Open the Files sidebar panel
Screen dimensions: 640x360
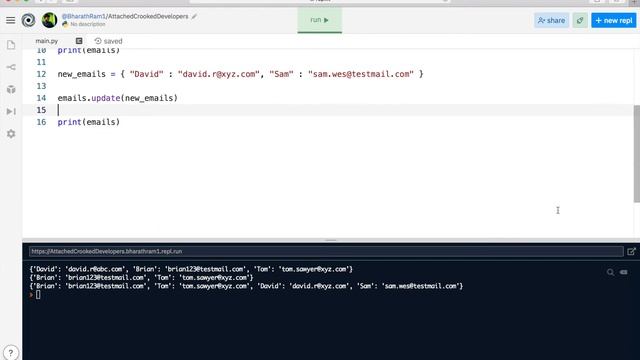(11, 45)
